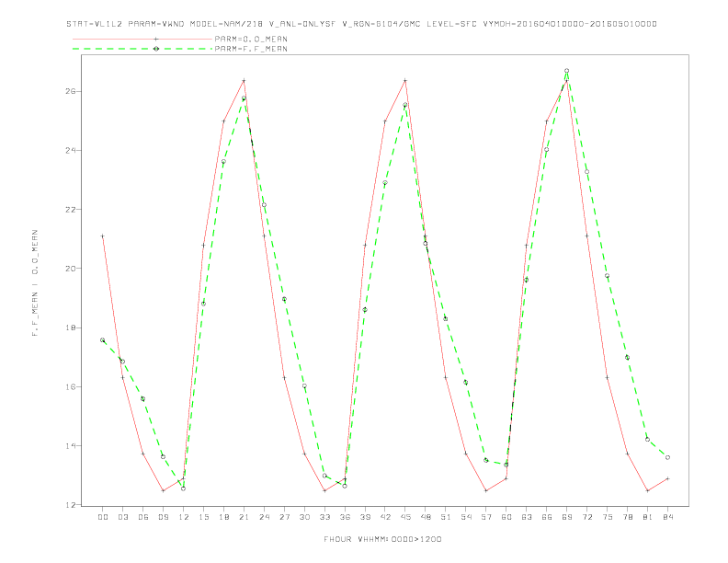This screenshot has width=728, height=563.
Task: Click x-axis forecast hour label 72
Action: (x=586, y=517)
